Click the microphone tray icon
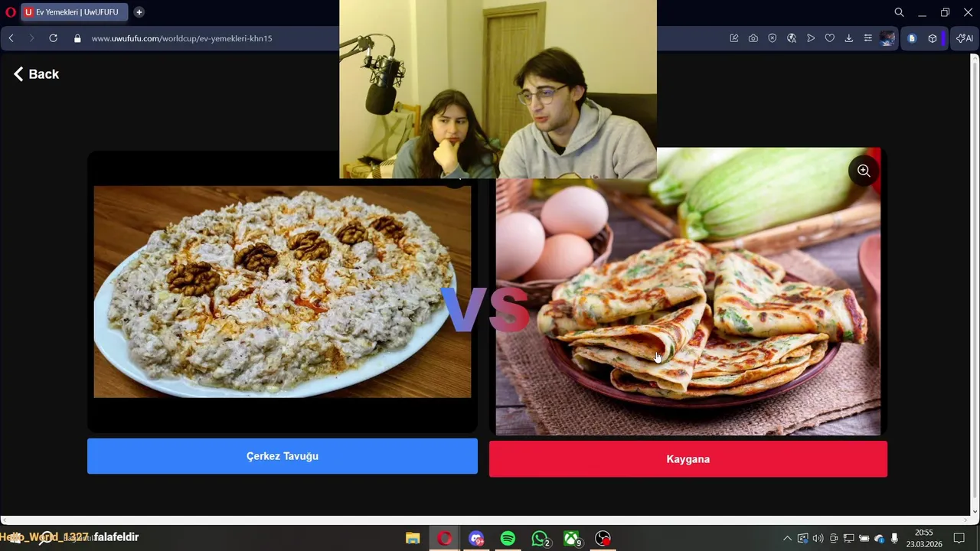Image resolution: width=980 pixels, height=551 pixels. click(894, 538)
